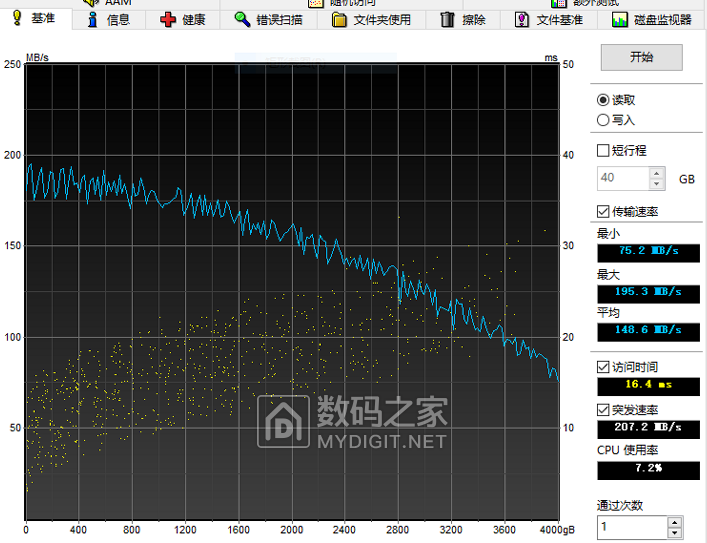707x543 pixels.
Task: Click the 开始 button to start the benchmark
Action: click(641, 57)
